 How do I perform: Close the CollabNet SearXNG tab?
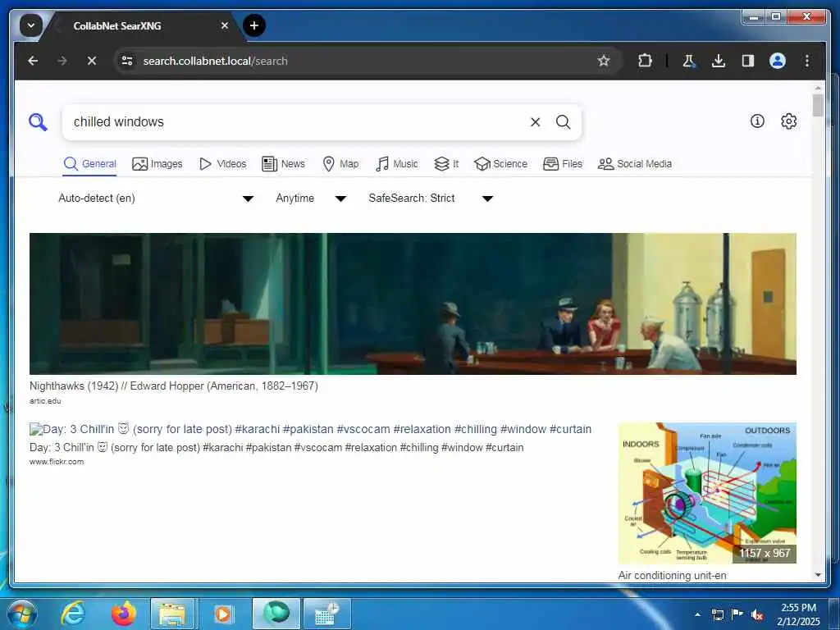click(225, 25)
